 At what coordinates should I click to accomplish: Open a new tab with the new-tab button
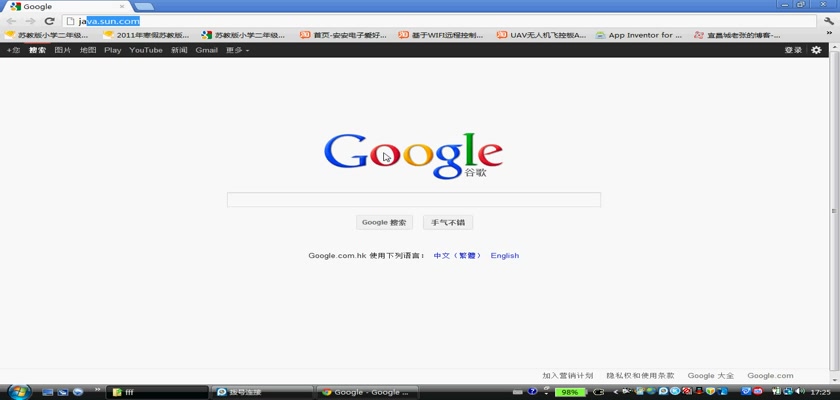coord(144,6)
